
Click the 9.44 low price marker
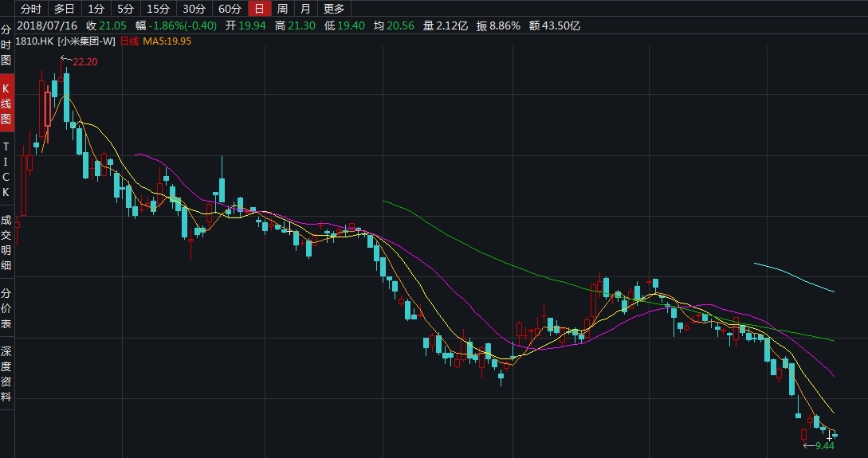(x=824, y=446)
